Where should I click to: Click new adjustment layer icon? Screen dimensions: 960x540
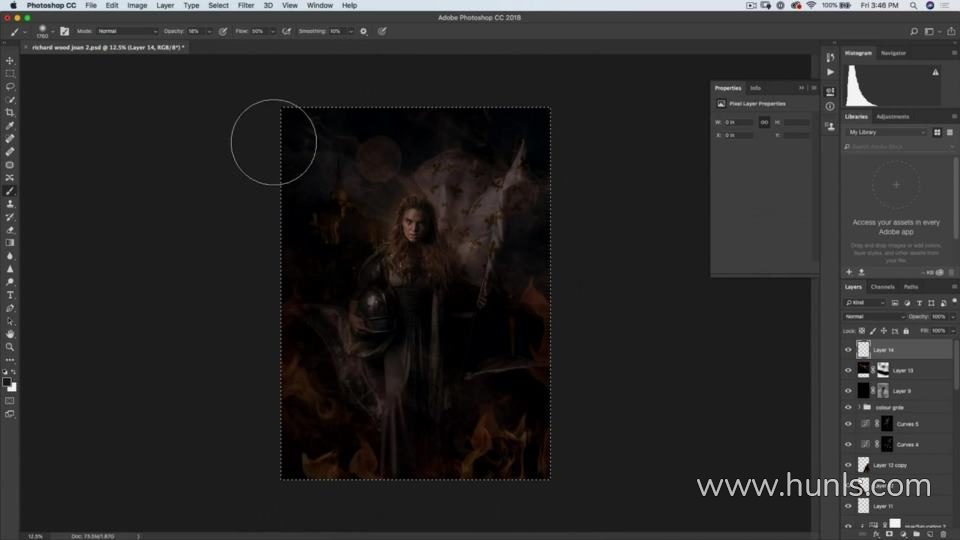click(x=903, y=534)
